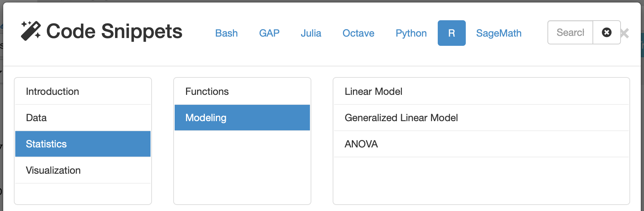This screenshot has height=211, width=644.
Task: Select the Julia language tab
Action: [311, 33]
